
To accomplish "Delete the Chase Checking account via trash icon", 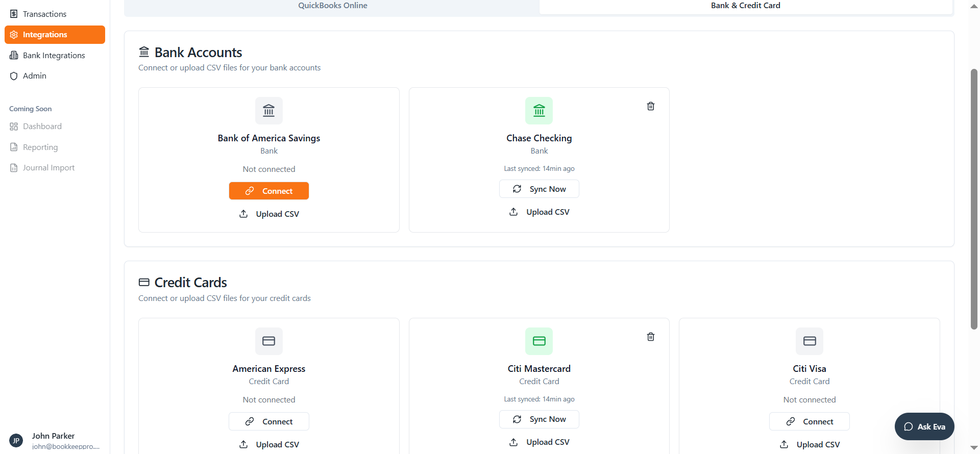I will pos(651,106).
